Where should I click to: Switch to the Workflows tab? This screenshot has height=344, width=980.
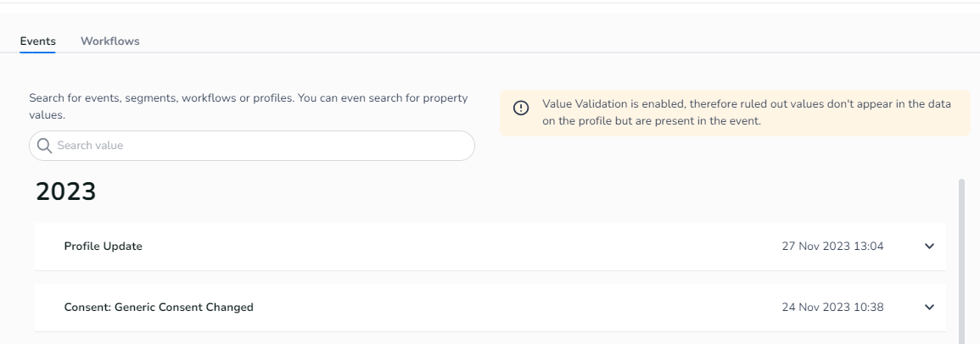110,41
